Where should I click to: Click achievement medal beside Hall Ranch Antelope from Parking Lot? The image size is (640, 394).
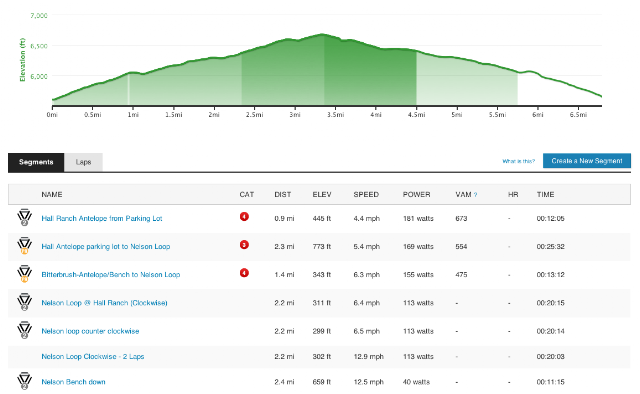tap(24, 217)
